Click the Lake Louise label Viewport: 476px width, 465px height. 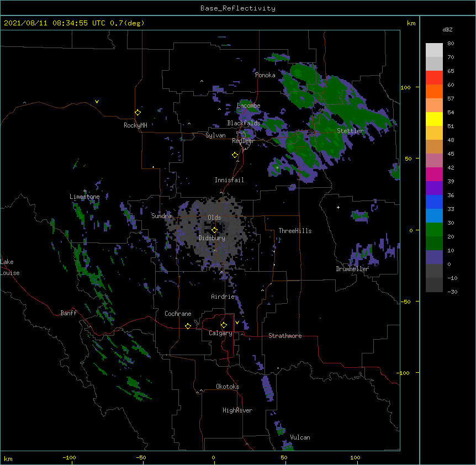point(10,267)
